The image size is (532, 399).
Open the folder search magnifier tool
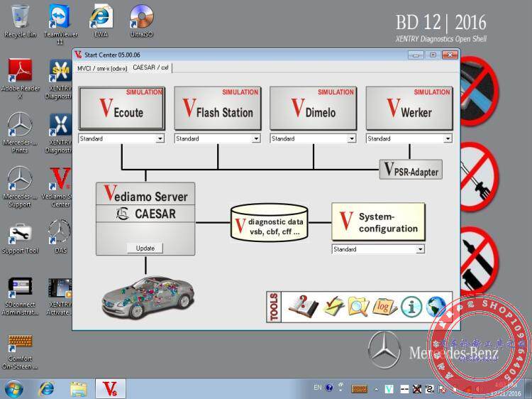pyautogui.click(x=358, y=306)
